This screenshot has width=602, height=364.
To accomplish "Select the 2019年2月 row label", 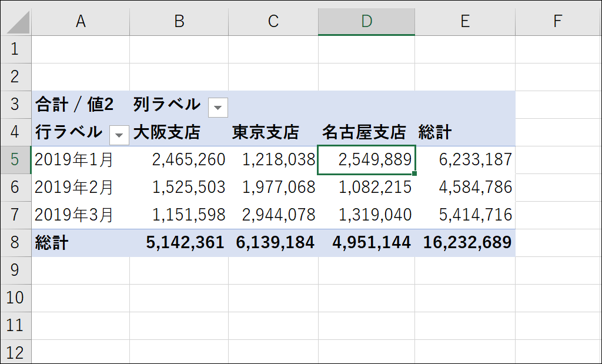I will click(81, 188).
